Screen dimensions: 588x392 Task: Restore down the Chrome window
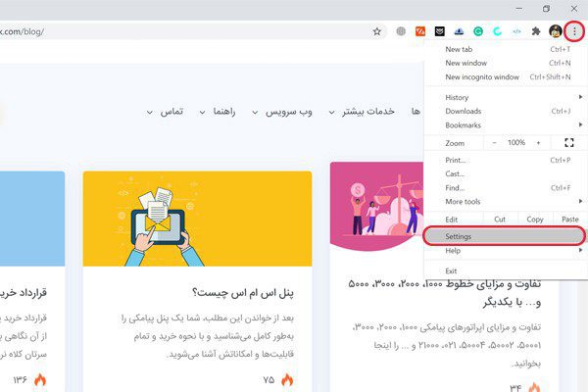[547, 8]
